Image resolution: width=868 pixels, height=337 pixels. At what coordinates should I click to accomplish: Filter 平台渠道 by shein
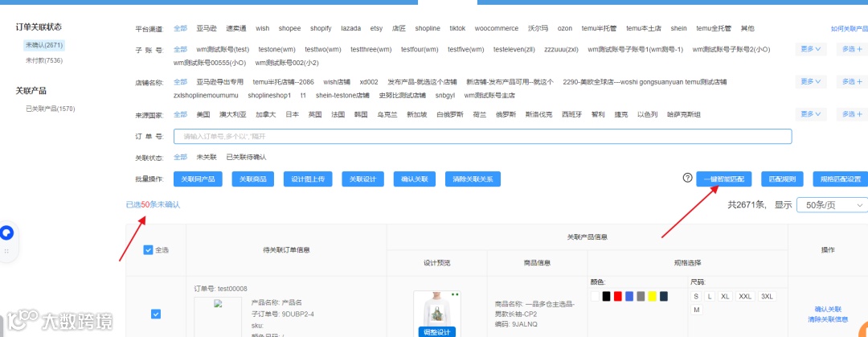click(x=678, y=28)
